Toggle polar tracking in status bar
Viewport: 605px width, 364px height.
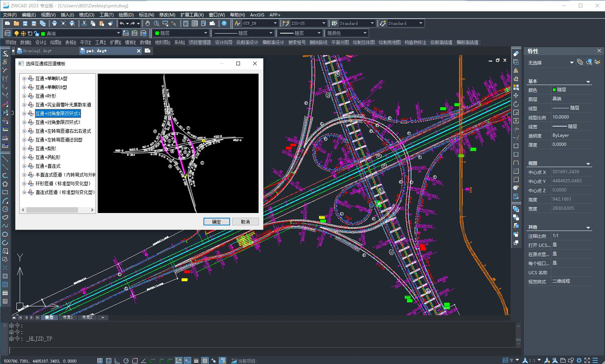(126, 361)
